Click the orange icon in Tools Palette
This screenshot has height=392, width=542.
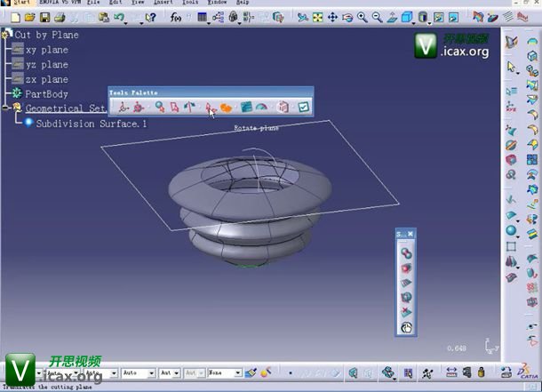pyautogui.click(x=227, y=108)
